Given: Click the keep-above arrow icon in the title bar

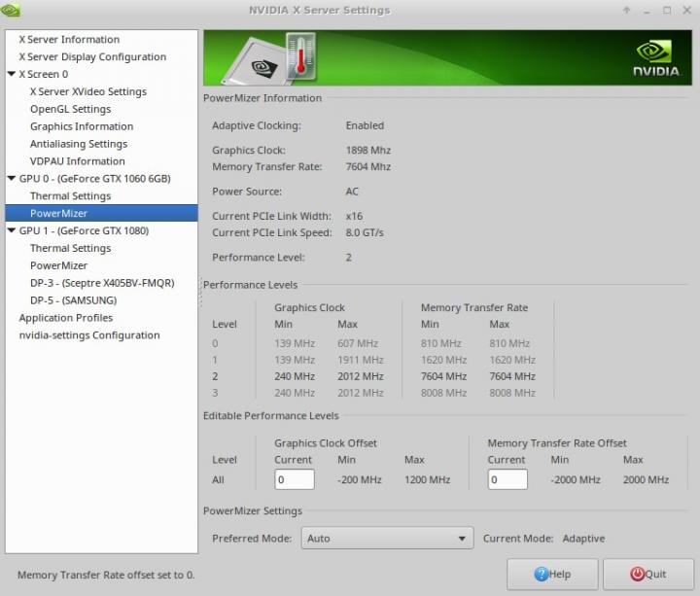Looking at the screenshot, I should (626, 11).
